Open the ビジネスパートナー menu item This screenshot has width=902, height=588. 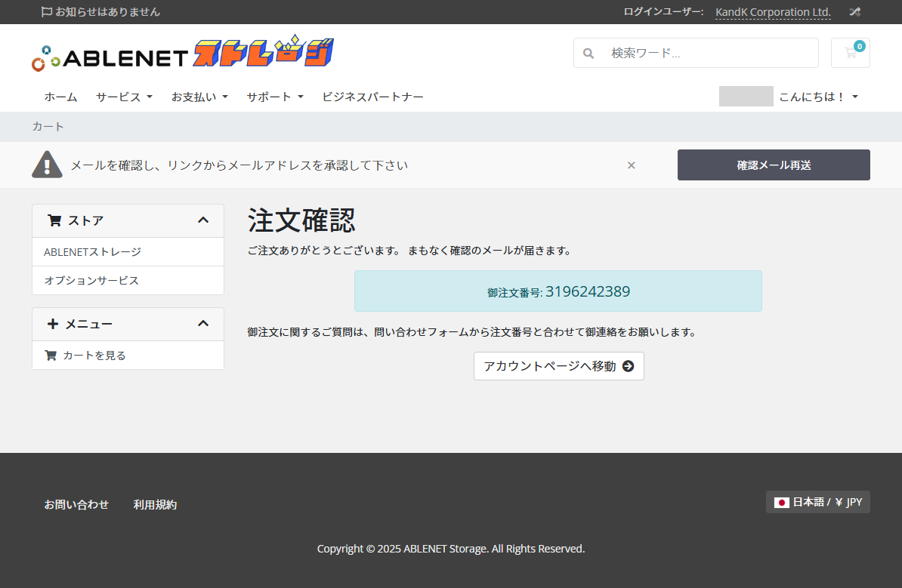click(372, 97)
